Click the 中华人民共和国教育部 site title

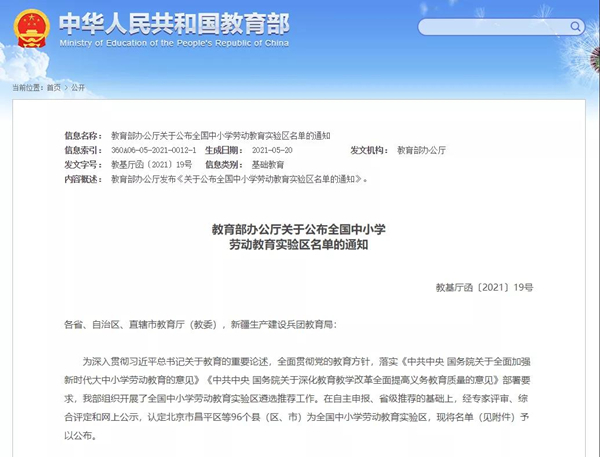[x=174, y=24]
